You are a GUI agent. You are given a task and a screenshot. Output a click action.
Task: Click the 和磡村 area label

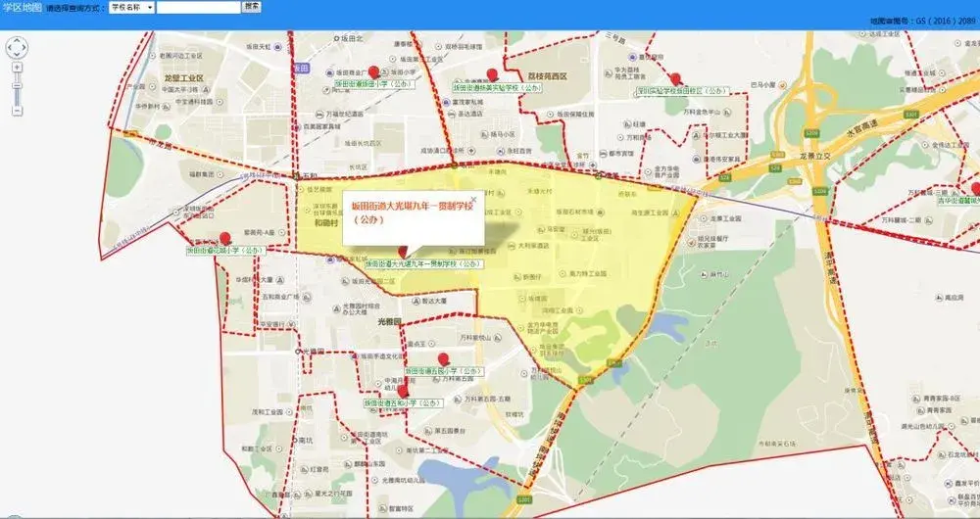pyautogui.click(x=325, y=221)
